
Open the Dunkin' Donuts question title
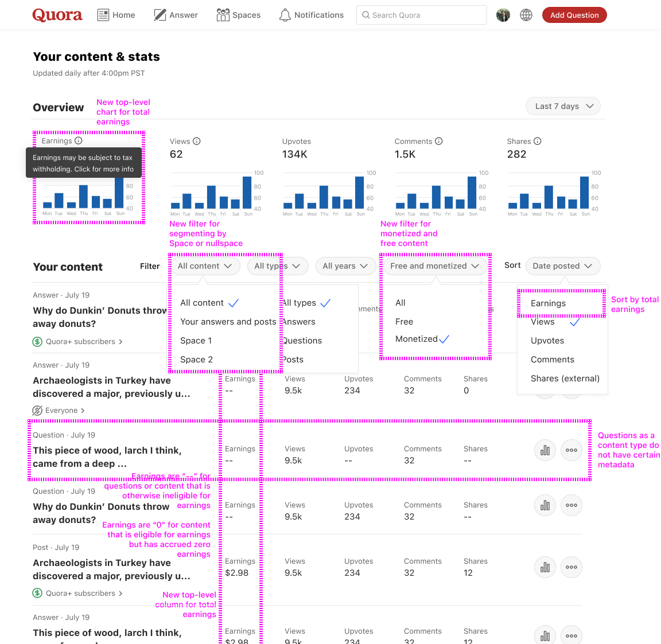[101, 513]
